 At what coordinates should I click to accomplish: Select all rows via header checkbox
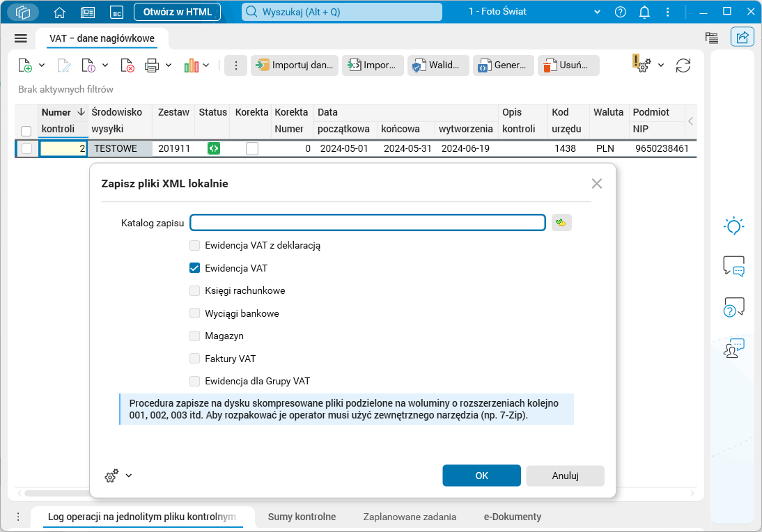26,131
